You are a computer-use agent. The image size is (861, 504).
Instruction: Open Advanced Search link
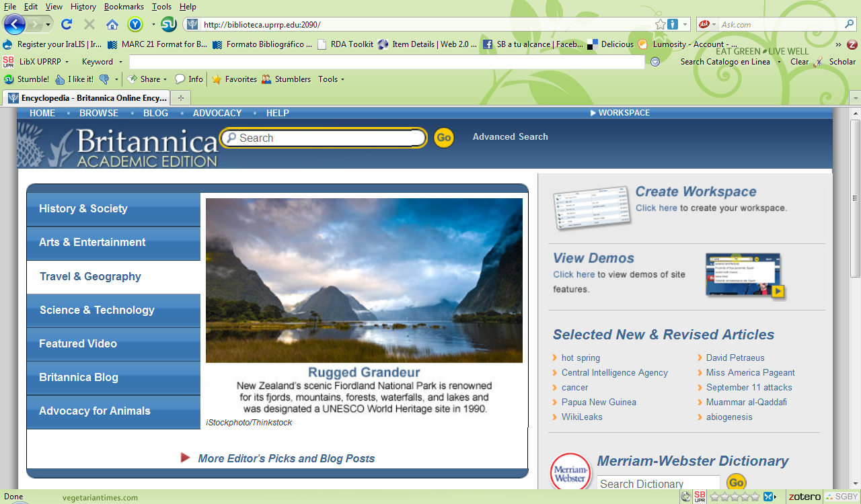coord(510,137)
